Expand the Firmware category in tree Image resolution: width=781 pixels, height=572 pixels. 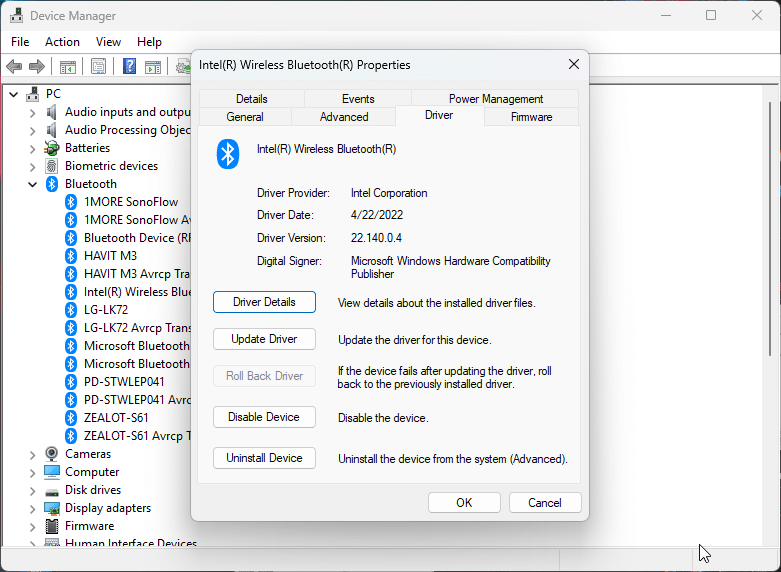point(32,527)
